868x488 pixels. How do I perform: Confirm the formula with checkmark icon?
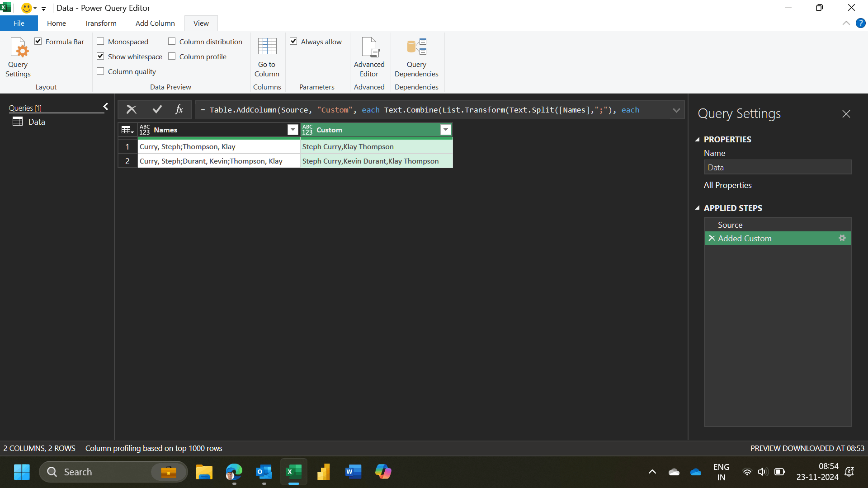point(157,109)
